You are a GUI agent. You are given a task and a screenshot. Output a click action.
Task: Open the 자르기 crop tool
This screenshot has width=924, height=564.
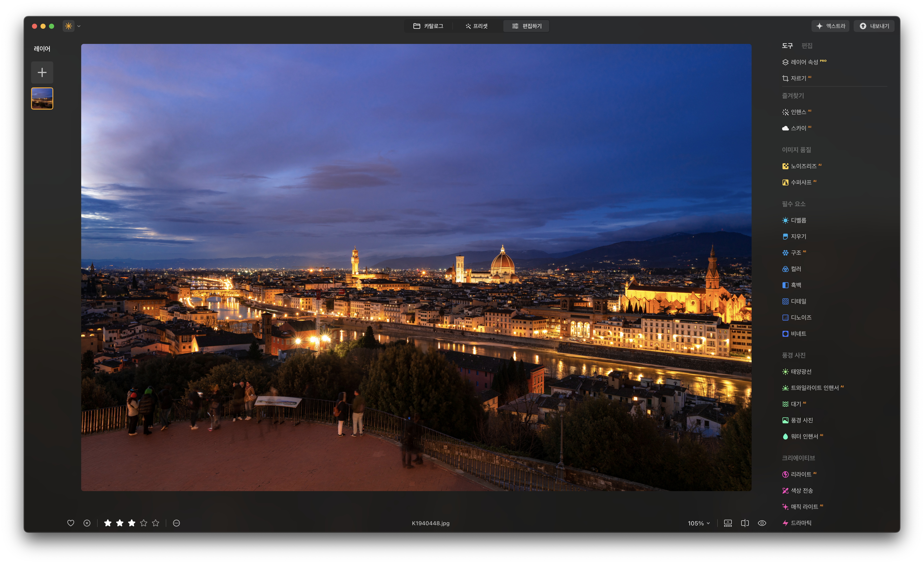click(798, 78)
